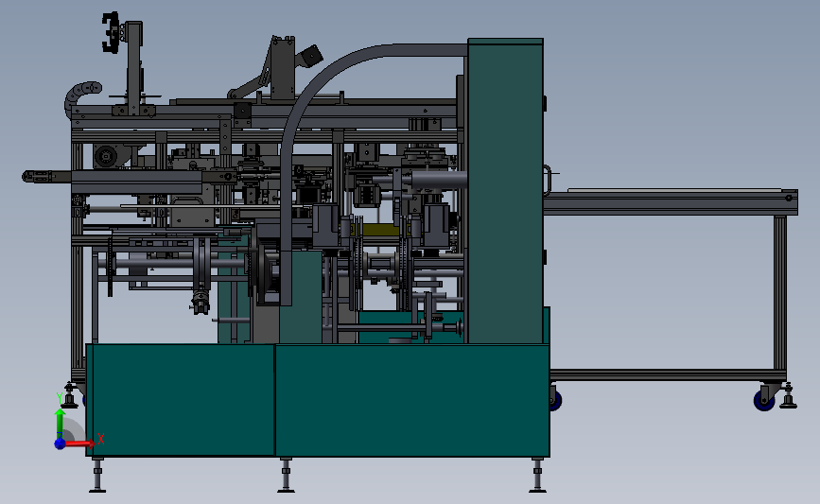Select the conveyor table's right vertical leg
Viewport: 820px width, 504px height.
pyautogui.click(x=780, y=293)
